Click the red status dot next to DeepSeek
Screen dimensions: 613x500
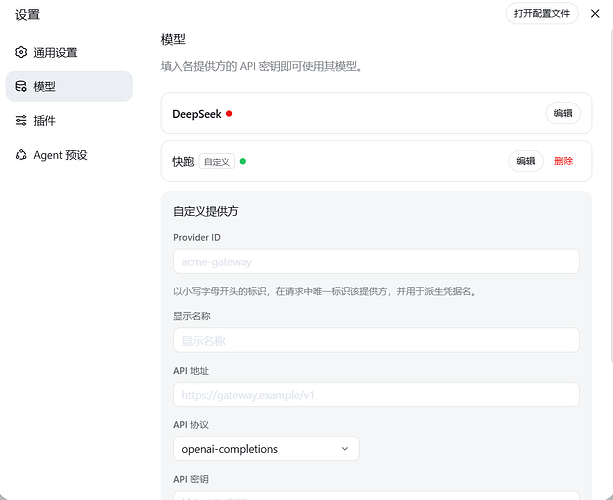click(x=229, y=114)
